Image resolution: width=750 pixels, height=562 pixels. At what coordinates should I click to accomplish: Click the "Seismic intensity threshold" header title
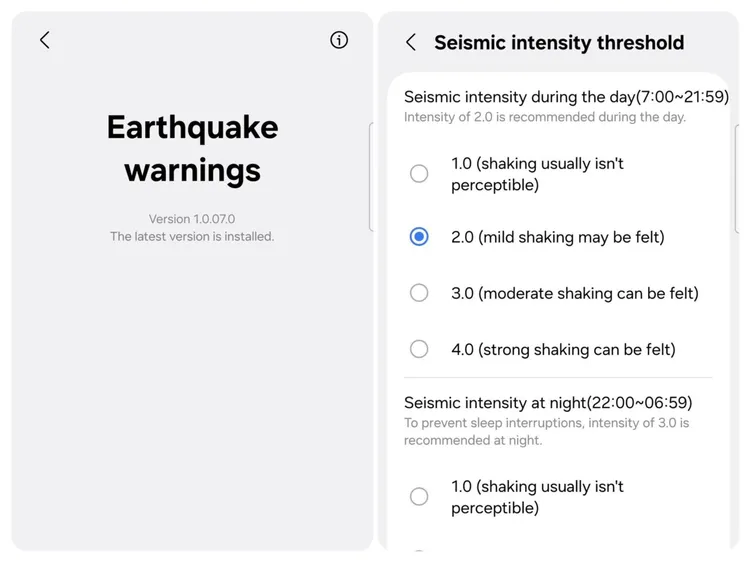[559, 42]
